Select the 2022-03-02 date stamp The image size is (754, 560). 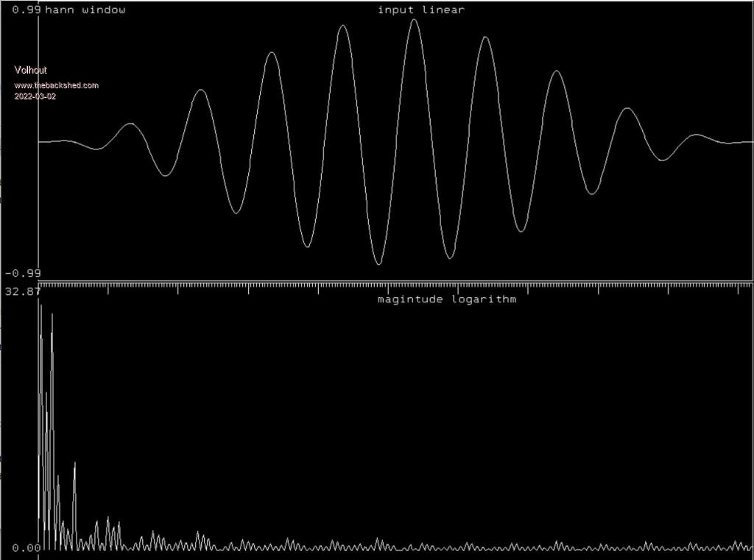click(35, 96)
